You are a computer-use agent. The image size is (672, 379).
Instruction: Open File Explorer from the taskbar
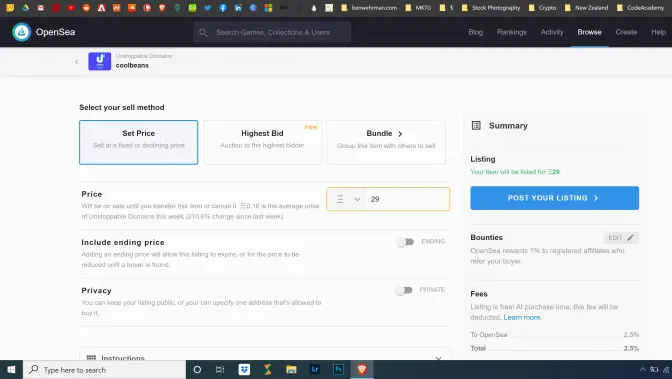pyautogui.click(x=291, y=370)
